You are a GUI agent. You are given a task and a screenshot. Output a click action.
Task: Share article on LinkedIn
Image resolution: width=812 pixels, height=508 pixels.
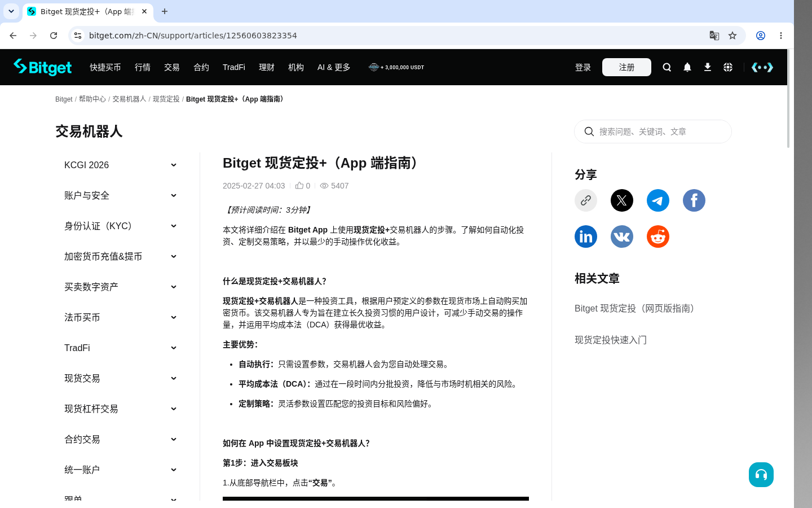tap(585, 237)
